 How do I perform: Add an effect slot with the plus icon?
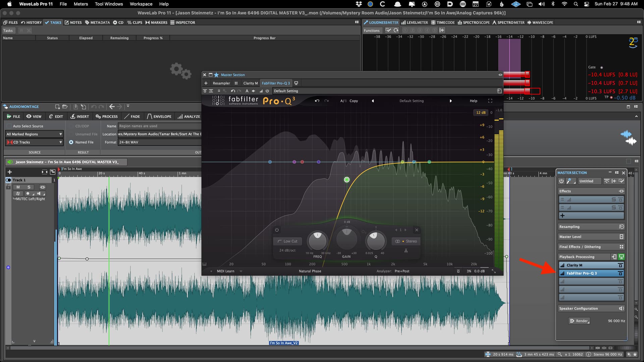click(x=562, y=216)
